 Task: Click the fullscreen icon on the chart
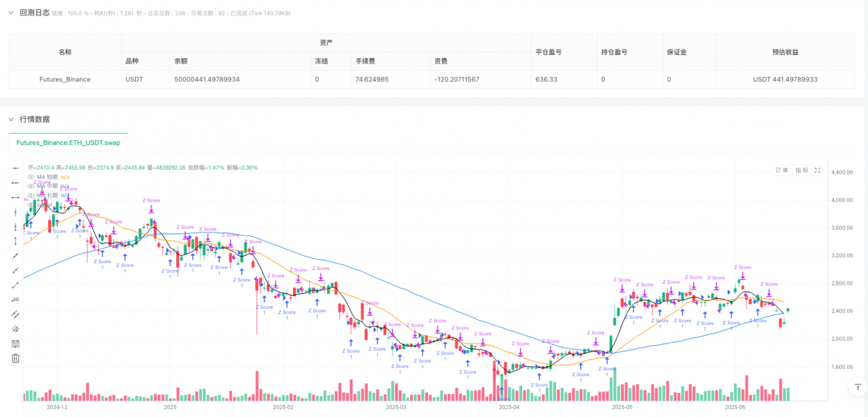click(817, 170)
